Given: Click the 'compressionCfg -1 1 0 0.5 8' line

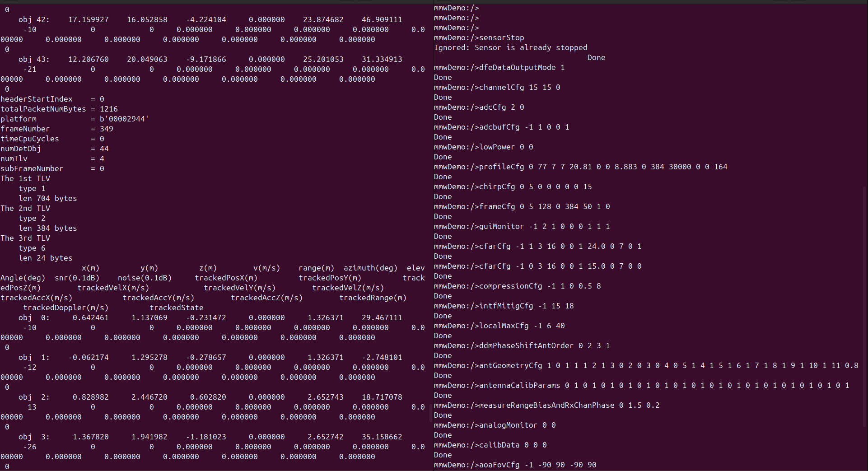Looking at the screenshot, I should (518, 286).
